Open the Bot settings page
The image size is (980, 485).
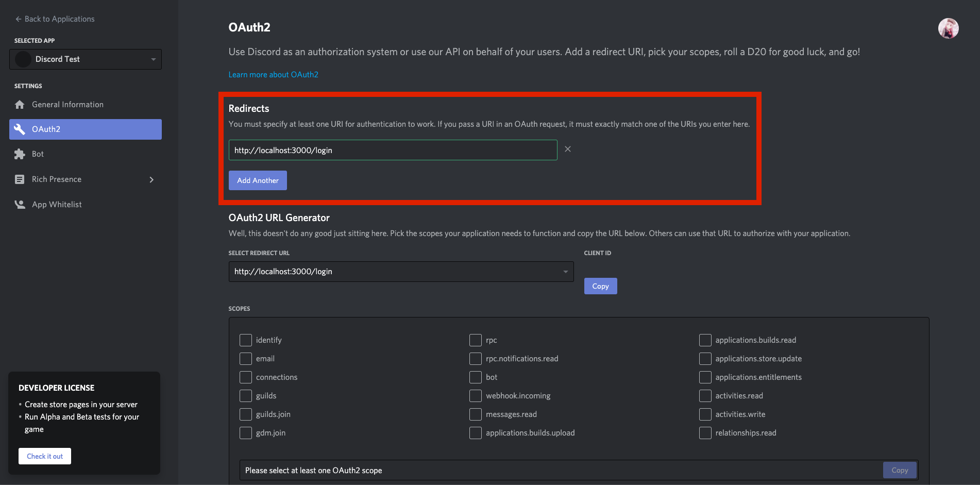(x=86, y=154)
